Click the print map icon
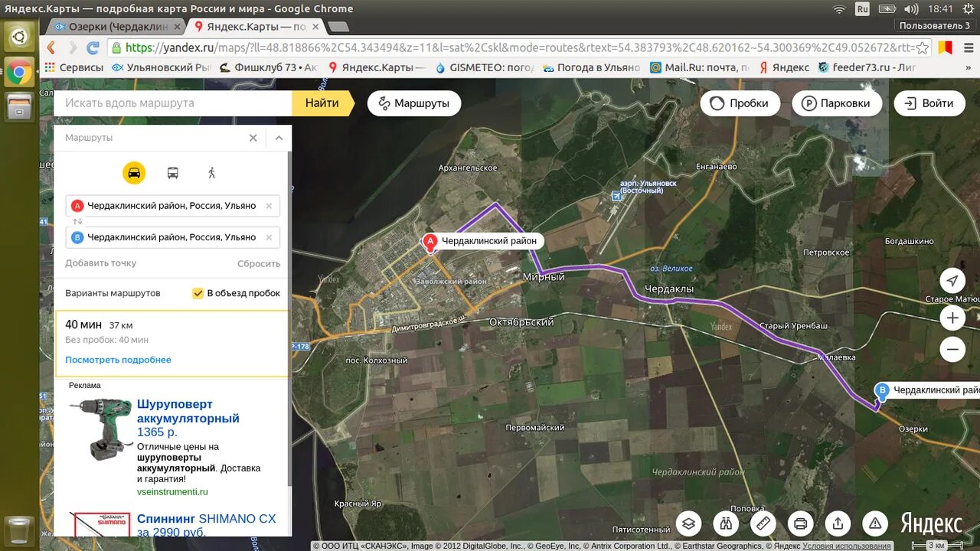This screenshot has height=551, width=980. pos(800,523)
